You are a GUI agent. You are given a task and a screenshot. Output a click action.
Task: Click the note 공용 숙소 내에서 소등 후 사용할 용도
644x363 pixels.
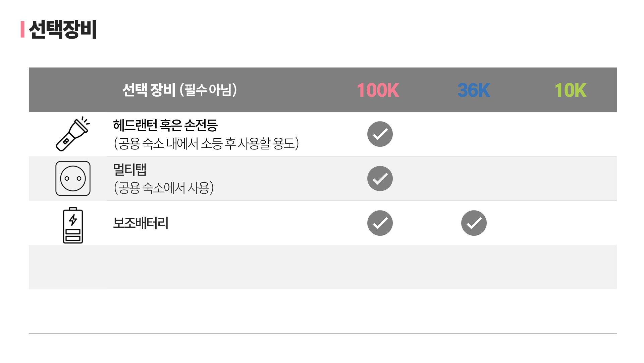(206, 143)
